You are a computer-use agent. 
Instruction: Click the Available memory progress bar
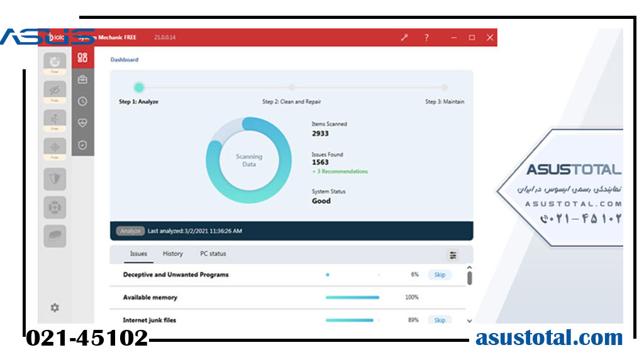(x=352, y=297)
